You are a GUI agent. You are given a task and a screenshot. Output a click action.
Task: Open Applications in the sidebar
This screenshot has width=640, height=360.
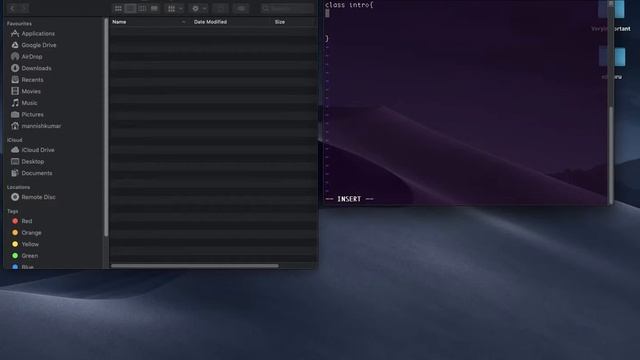[x=33, y=33]
